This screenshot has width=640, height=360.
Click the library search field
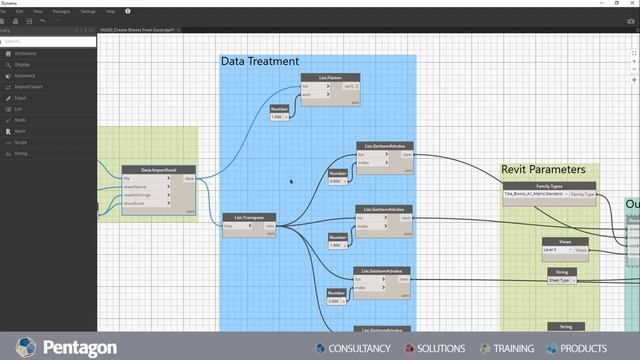coord(48,41)
